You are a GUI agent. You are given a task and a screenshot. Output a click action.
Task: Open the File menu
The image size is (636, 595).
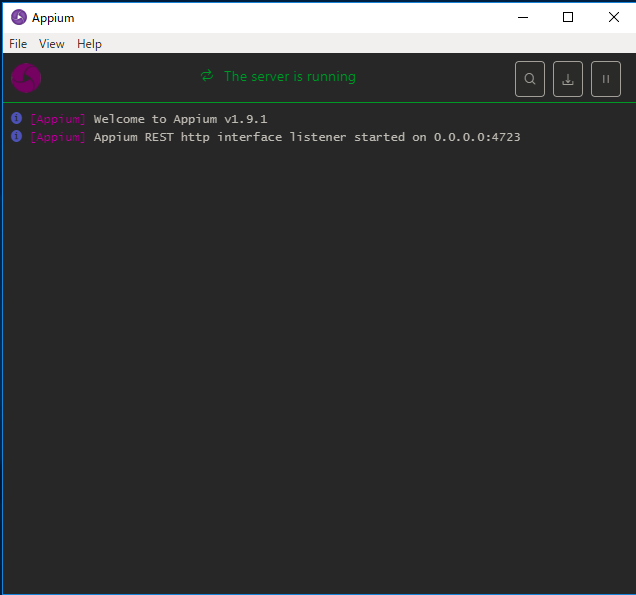click(x=18, y=44)
